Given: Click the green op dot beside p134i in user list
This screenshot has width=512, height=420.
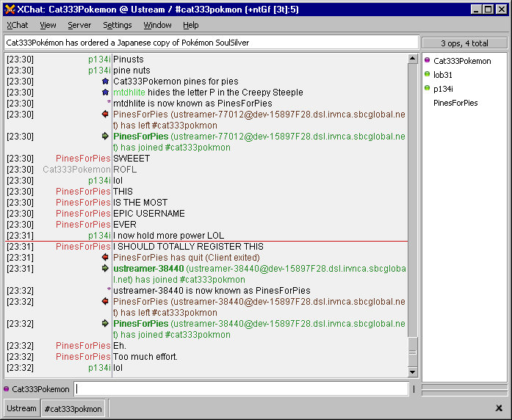Looking at the screenshot, I should [x=427, y=88].
